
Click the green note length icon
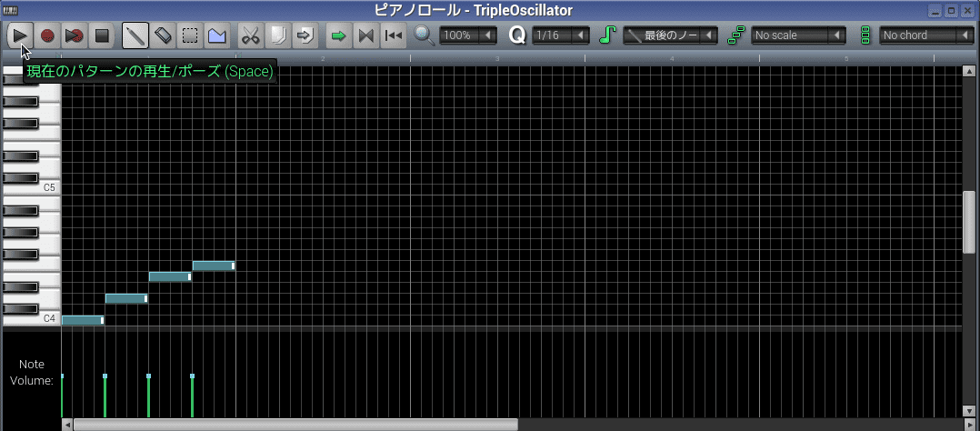607,35
